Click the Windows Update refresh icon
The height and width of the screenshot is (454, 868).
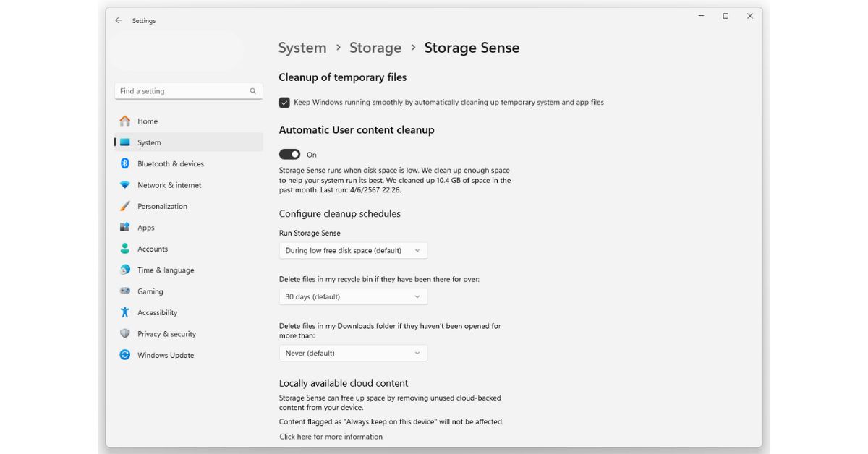(125, 355)
